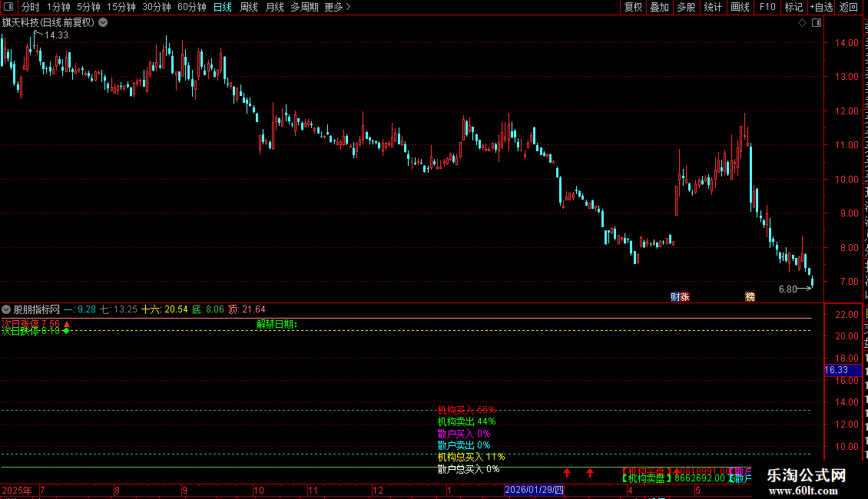Click the 解禁日期 label
The height and width of the screenshot is (499, 868).
(277, 324)
